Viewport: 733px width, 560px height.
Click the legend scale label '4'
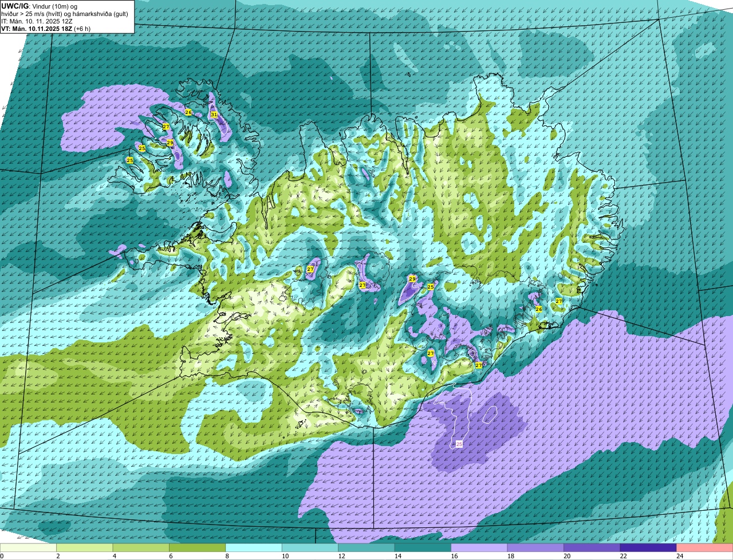click(x=114, y=556)
